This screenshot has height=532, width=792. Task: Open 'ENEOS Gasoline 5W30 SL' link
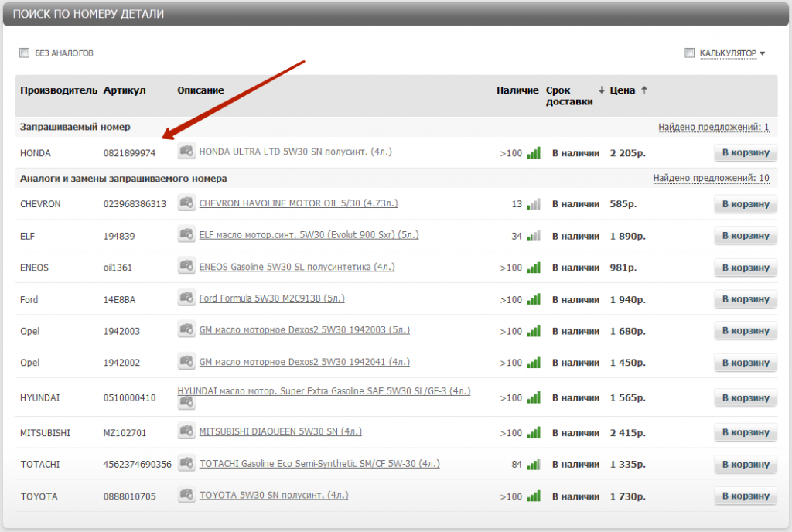[297, 267]
